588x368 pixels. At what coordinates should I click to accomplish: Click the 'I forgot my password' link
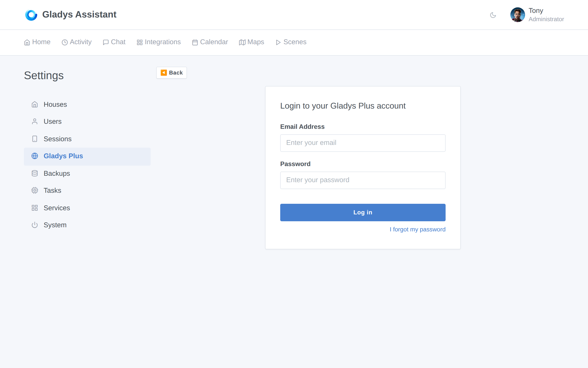(x=417, y=229)
